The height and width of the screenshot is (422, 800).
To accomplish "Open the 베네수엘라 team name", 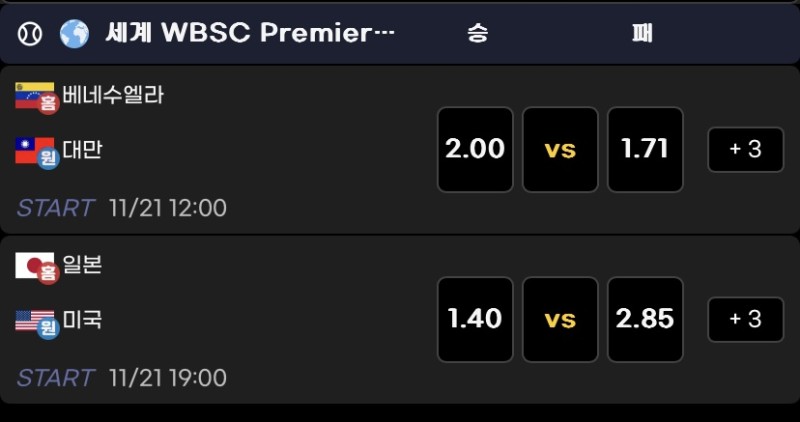I will (113, 96).
